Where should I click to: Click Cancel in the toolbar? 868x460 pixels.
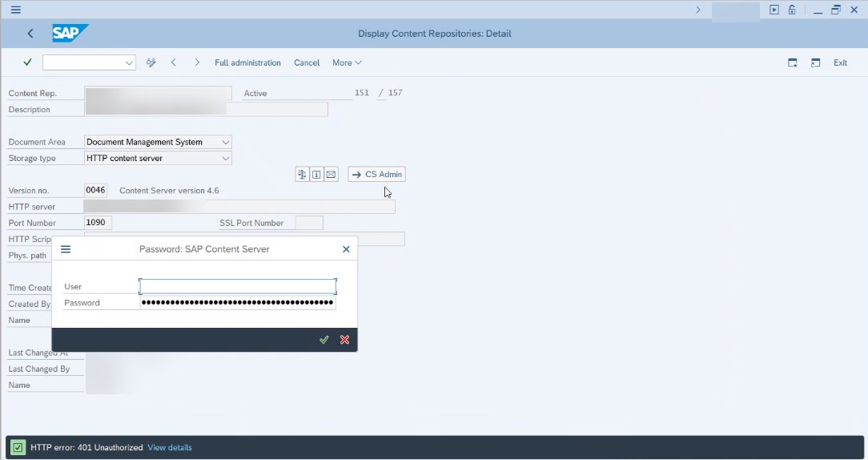click(x=307, y=63)
